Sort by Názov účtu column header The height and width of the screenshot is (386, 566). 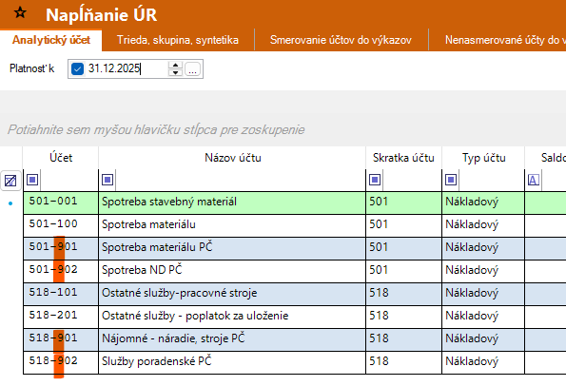tap(232, 158)
